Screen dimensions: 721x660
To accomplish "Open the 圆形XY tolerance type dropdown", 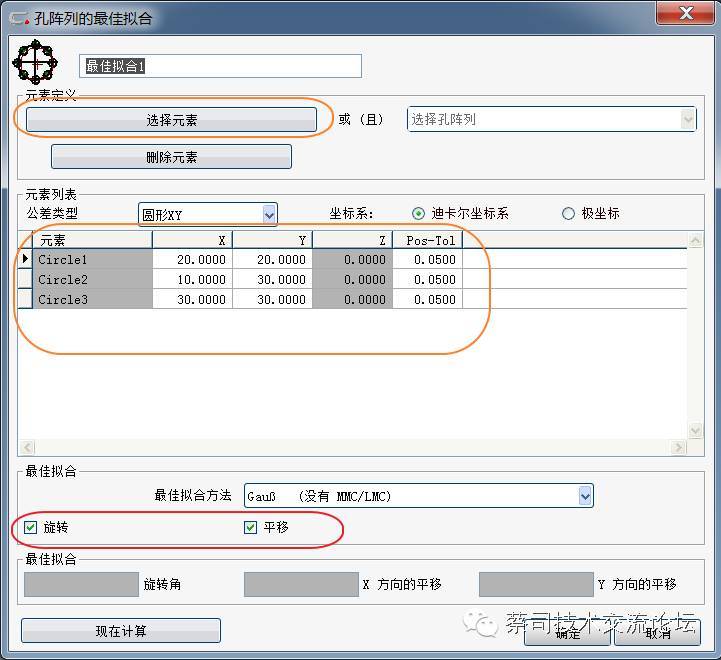I will [207, 214].
